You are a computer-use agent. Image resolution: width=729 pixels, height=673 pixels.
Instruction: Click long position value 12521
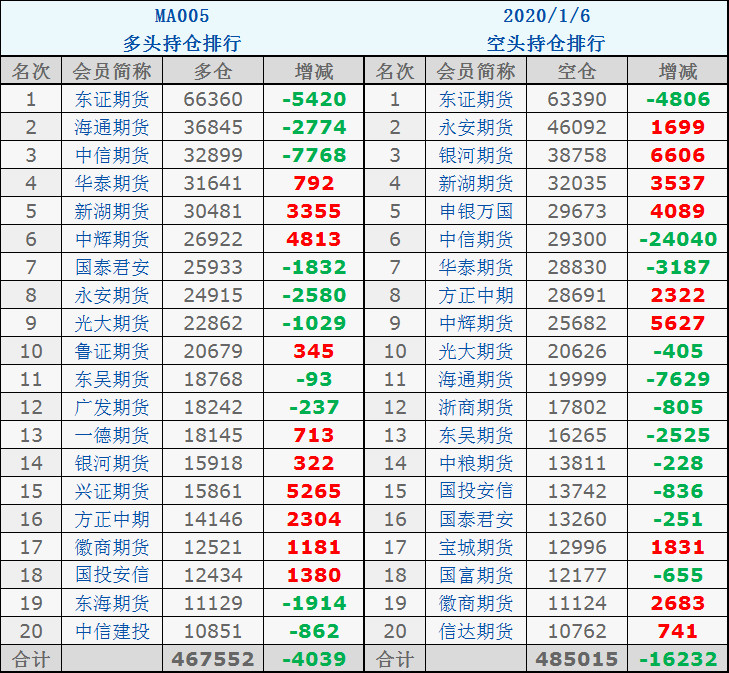click(213, 548)
